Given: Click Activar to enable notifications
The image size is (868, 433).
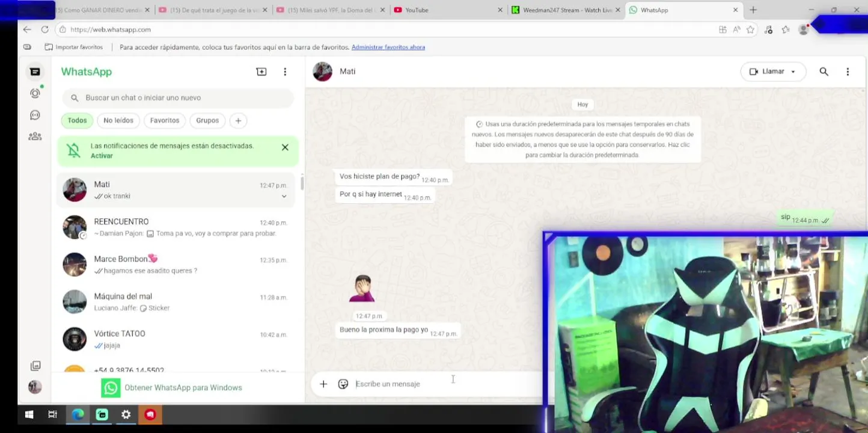Looking at the screenshot, I should tap(102, 156).
